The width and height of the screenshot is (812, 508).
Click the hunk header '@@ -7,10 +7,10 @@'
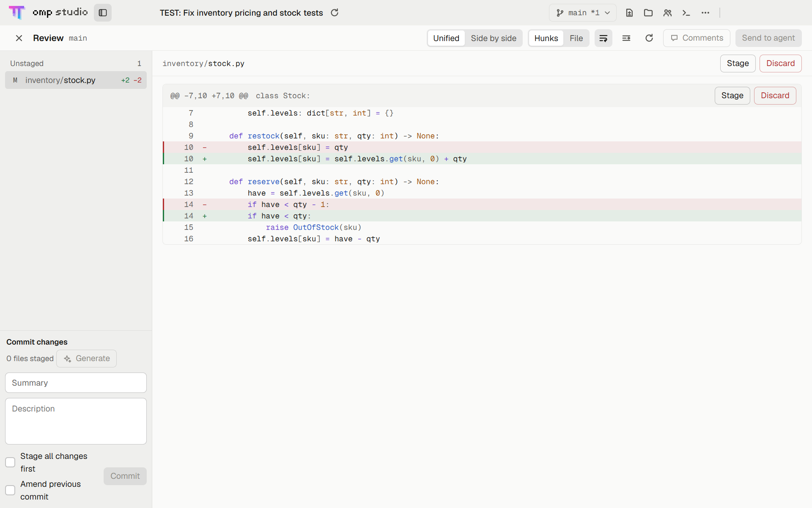209,96
